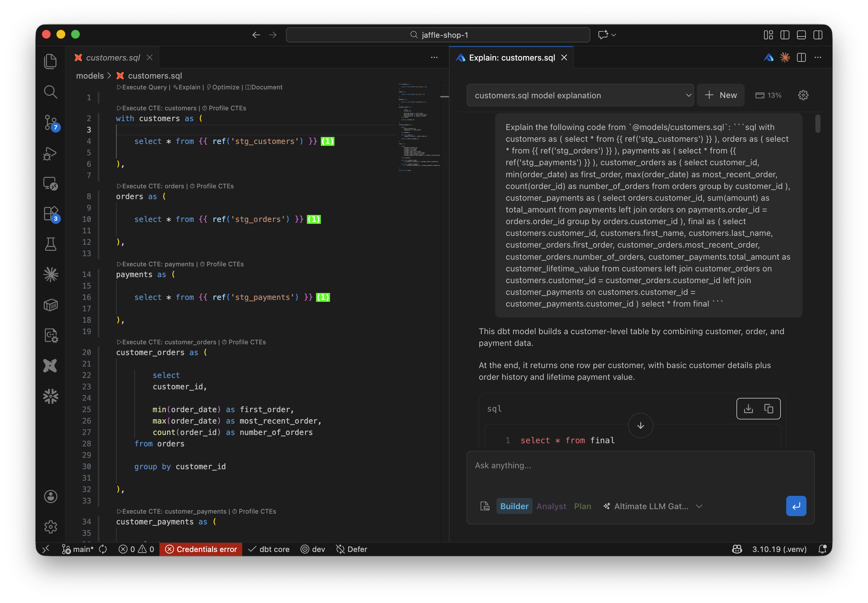Start a New chat
This screenshot has height=603, width=868.
[x=720, y=95]
